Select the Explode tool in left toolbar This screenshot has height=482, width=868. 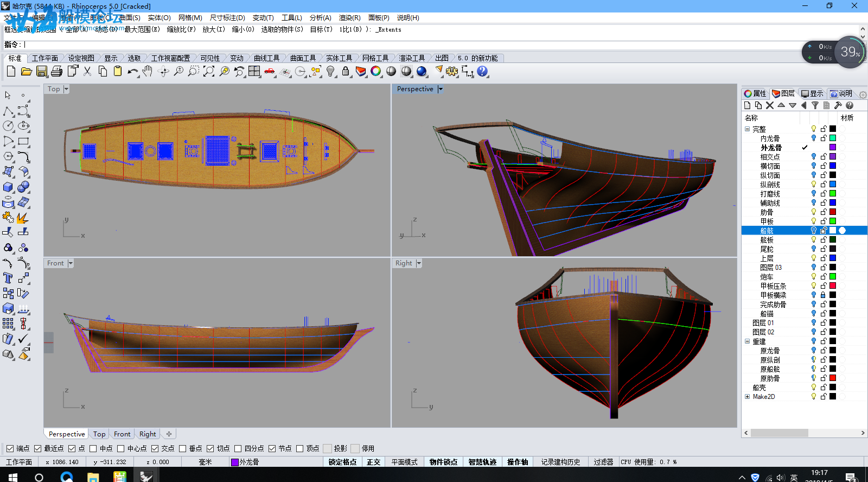(x=23, y=217)
